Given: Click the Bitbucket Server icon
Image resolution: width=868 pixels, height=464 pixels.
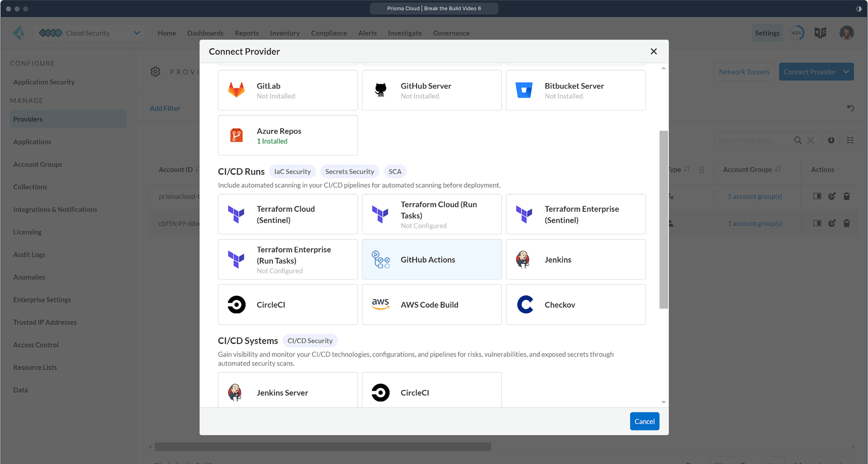Looking at the screenshot, I should point(524,90).
